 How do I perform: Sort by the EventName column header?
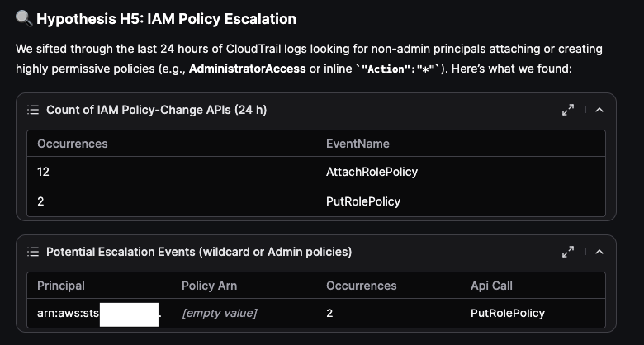(358, 144)
